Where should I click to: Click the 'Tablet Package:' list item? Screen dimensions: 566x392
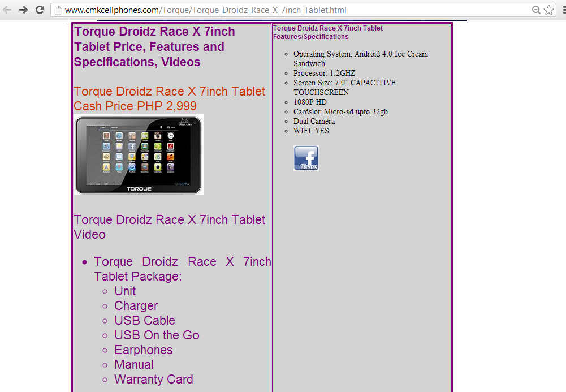click(x=183, y=269)
